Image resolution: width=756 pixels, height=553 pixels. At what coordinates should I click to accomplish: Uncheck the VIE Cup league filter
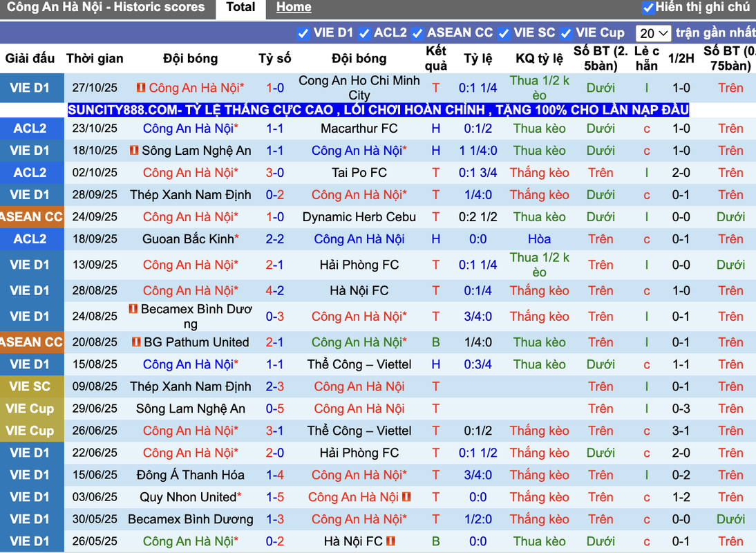[x=566, y=33]
